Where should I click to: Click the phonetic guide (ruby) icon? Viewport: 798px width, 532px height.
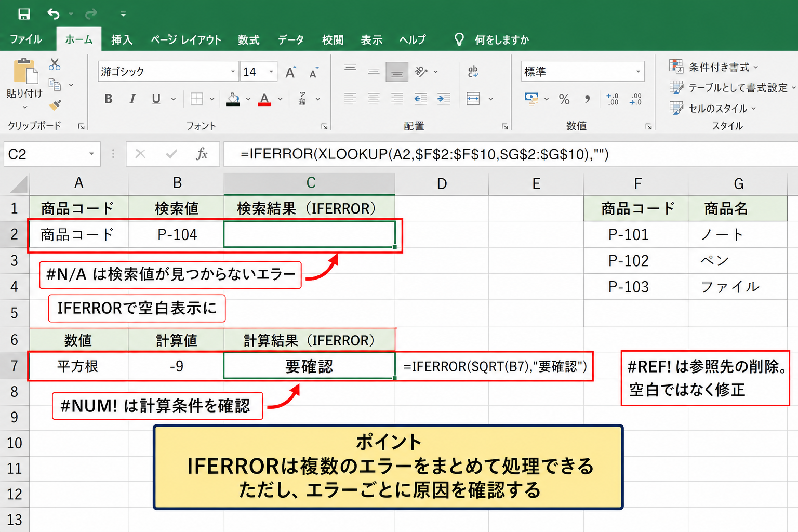(x=302, y=99)
